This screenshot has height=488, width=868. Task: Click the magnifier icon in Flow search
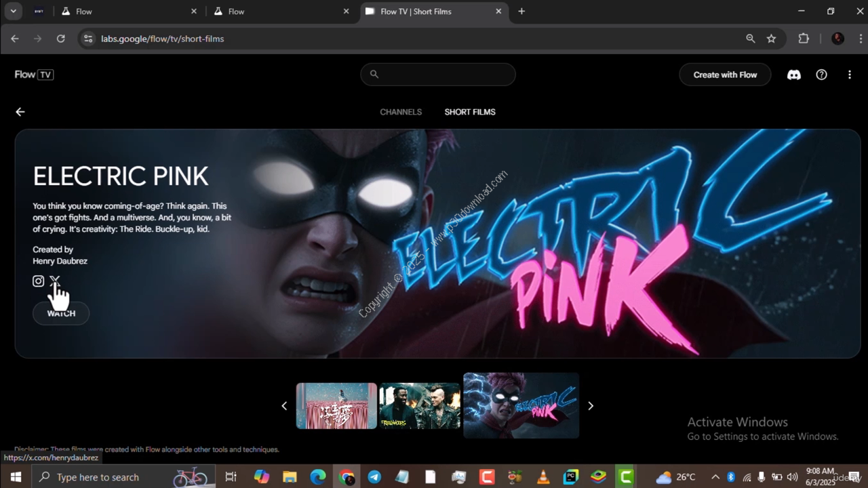tap(374, 75)
